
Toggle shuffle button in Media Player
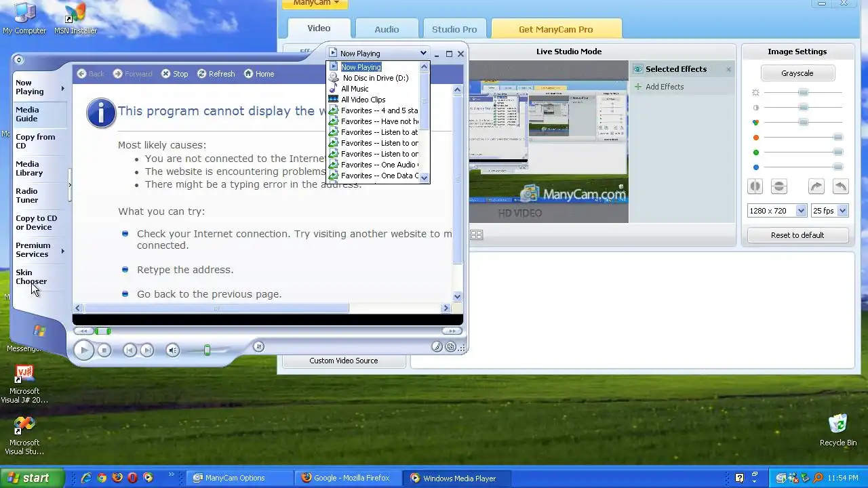[258, 346]
